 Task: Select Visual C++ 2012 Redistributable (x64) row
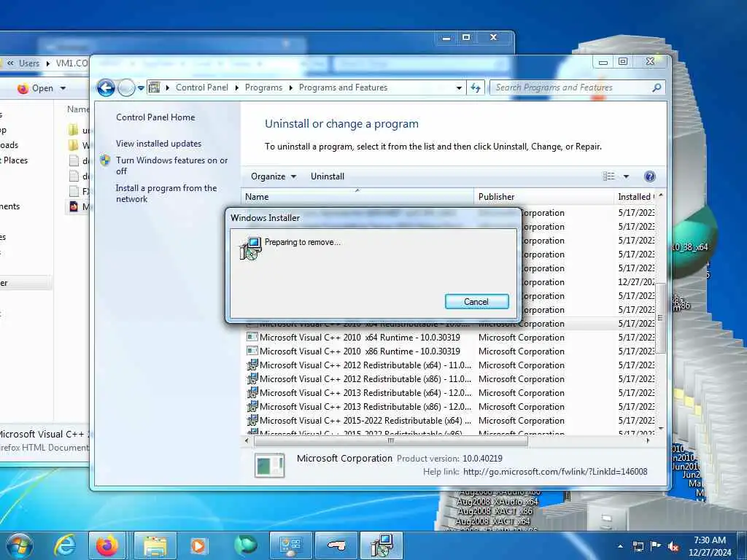(450, 365)
